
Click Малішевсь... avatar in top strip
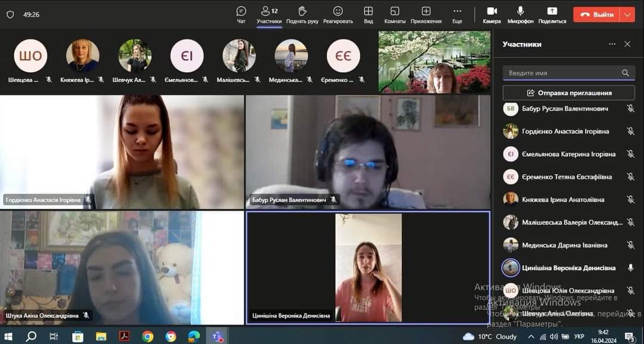[x=239, y=56]
